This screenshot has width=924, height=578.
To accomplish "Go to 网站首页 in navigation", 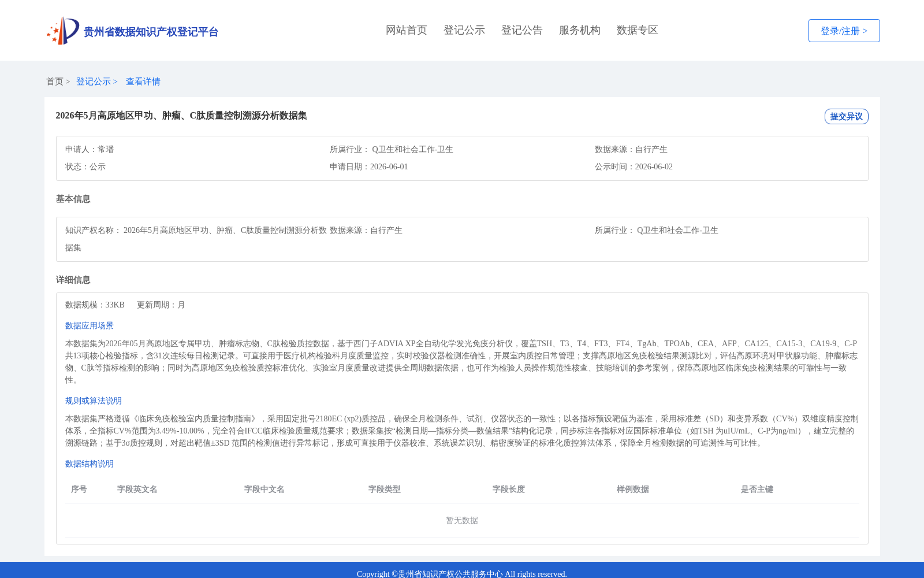I will (x=407, y=30).
